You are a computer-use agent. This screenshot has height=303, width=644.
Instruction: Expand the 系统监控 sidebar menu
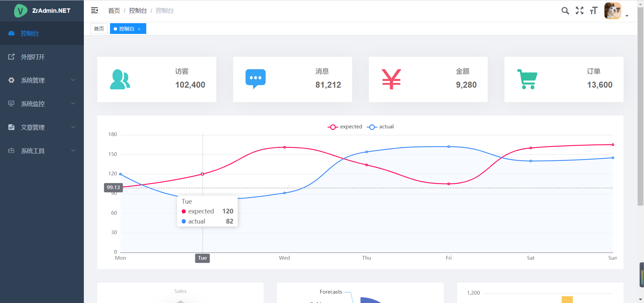(42, 104)
